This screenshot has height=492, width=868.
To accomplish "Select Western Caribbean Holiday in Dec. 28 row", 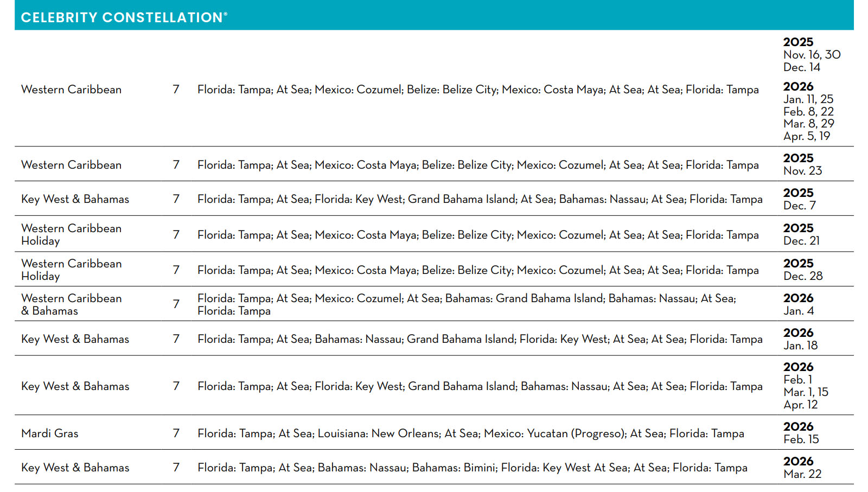I will click(71, 270).
